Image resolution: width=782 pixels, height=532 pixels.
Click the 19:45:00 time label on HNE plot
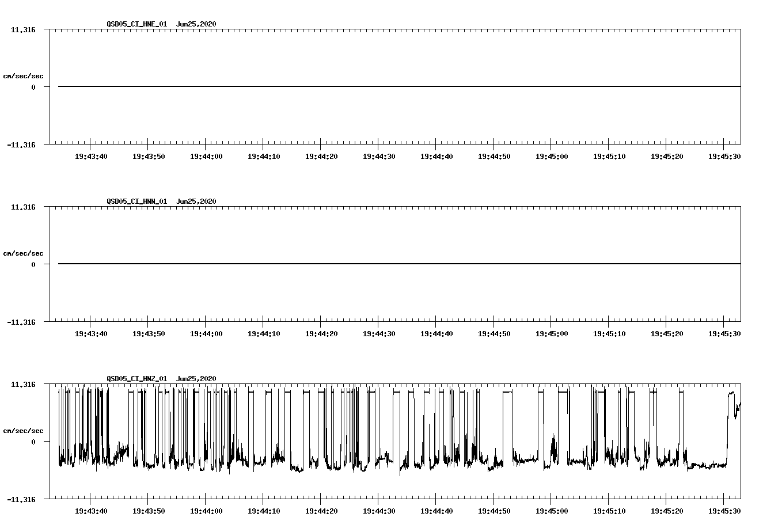click(x=552, y=156)
